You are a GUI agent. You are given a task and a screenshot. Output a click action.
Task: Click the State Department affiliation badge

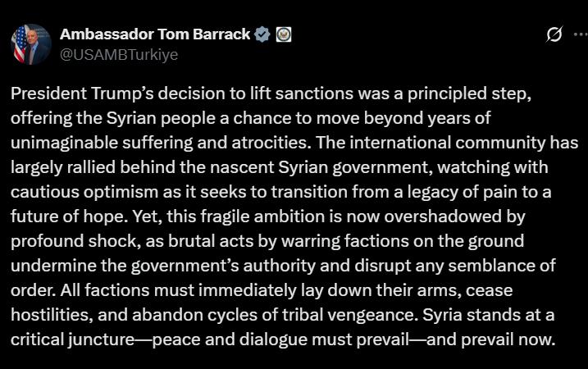[284, 34]
